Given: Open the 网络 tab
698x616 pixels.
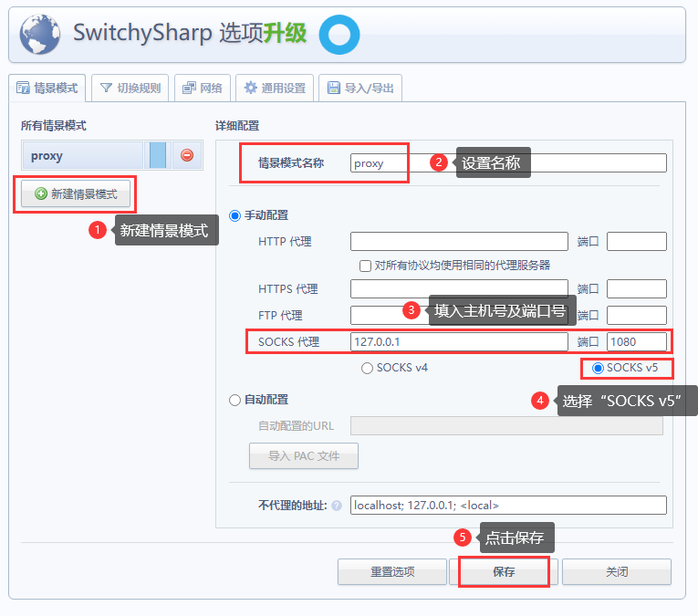Looking at the screenshot, I should (202, 89).
